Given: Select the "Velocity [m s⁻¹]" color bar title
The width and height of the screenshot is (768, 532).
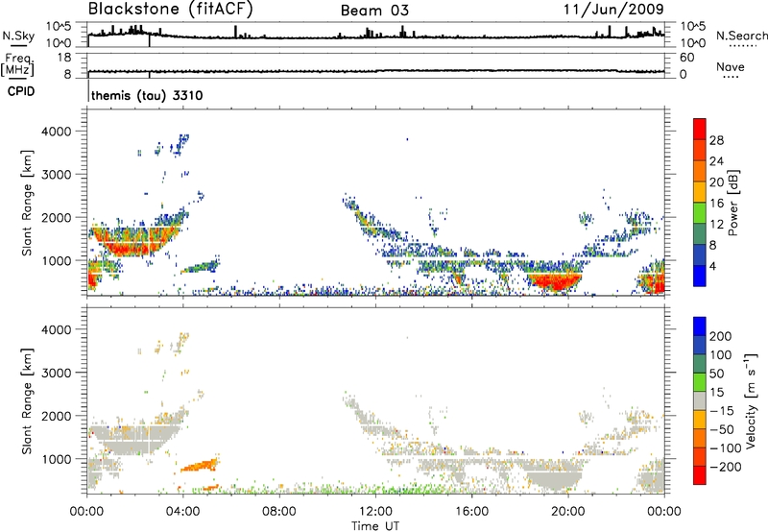Looking at the screenshot, I should pos(751,400).
